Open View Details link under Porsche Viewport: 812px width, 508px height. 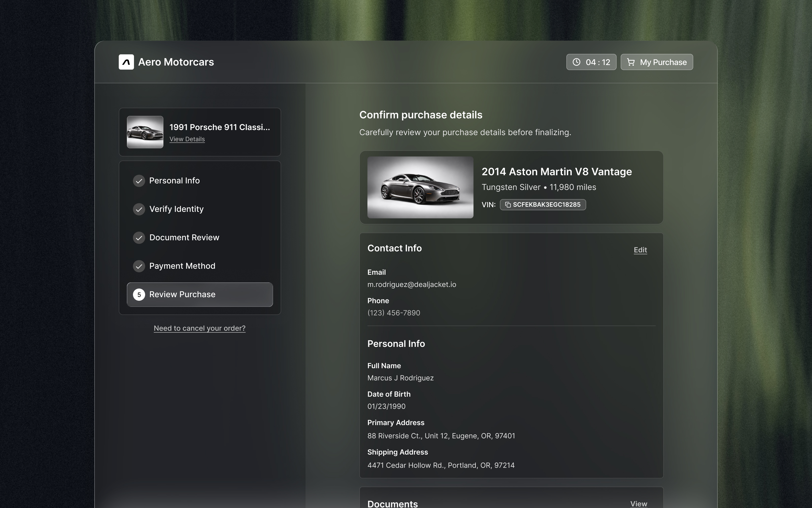[x=187, y=139]
